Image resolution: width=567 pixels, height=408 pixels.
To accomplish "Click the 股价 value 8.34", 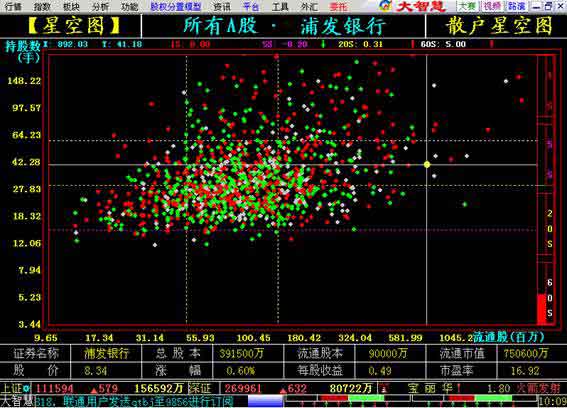I will click(95, 371).
